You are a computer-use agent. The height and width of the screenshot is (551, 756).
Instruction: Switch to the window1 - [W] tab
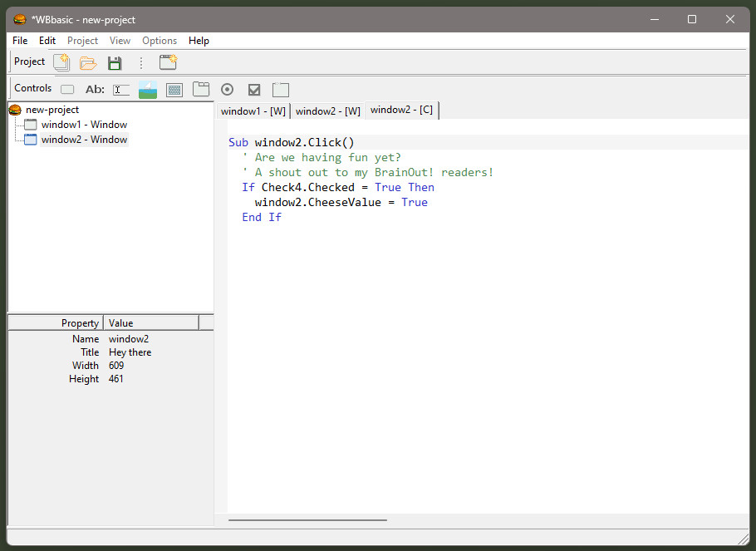pos(253,111)
